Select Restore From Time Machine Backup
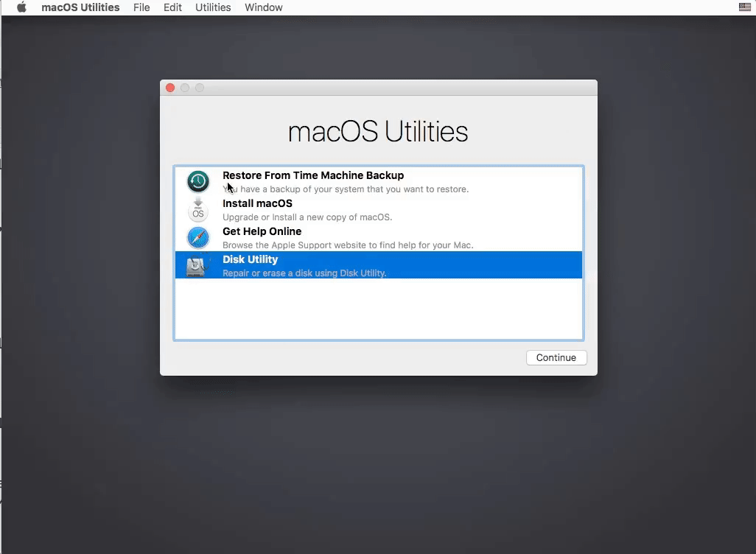756x554 pixels. point(313,175)
